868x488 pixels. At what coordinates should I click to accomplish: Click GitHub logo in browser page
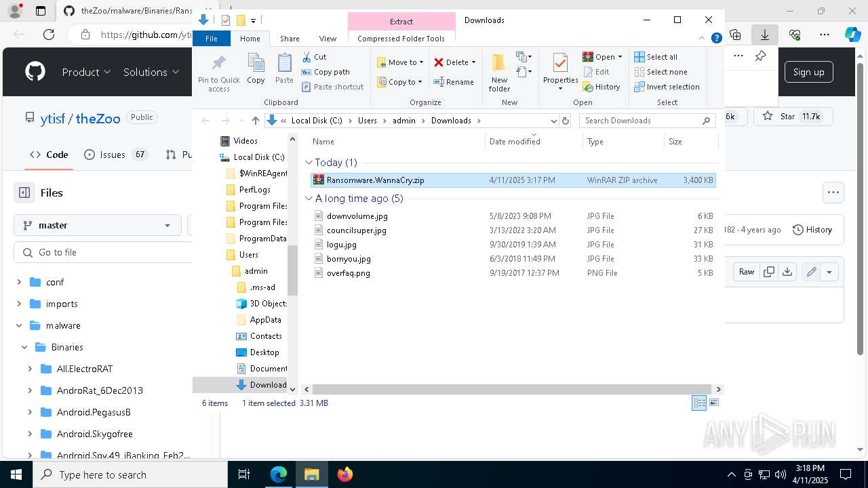point(35,72)
